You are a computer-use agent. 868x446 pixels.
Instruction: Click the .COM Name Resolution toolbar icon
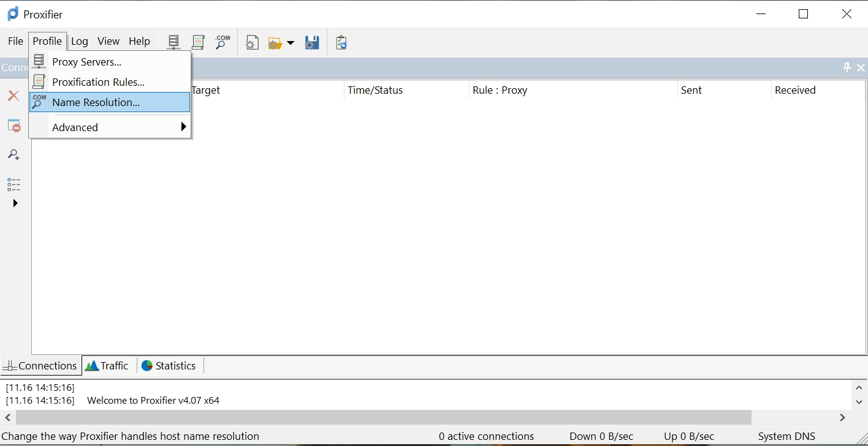[223, 42]
